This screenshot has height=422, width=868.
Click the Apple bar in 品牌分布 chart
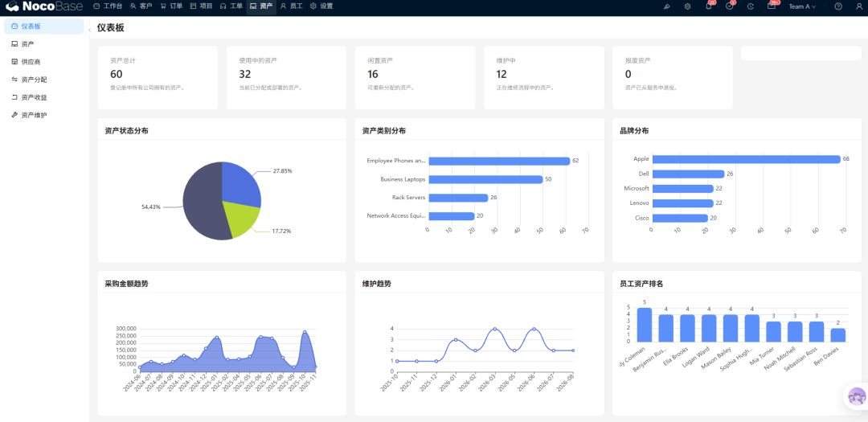click(x=746, y=159)
